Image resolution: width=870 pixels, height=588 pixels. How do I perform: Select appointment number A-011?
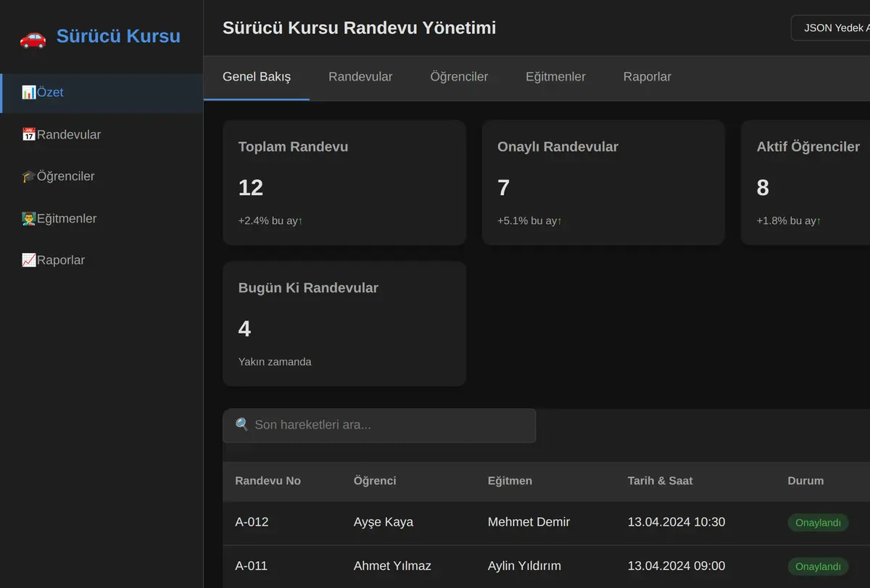tap(252, 566)
